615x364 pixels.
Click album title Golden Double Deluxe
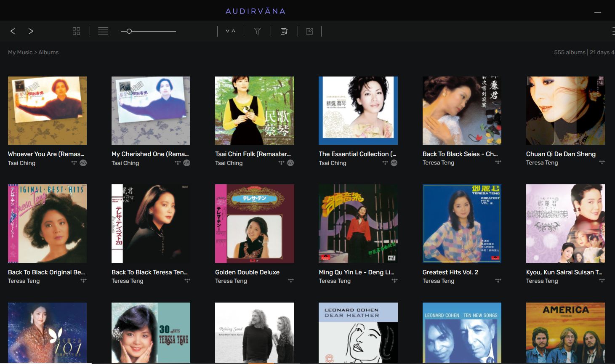247,272
